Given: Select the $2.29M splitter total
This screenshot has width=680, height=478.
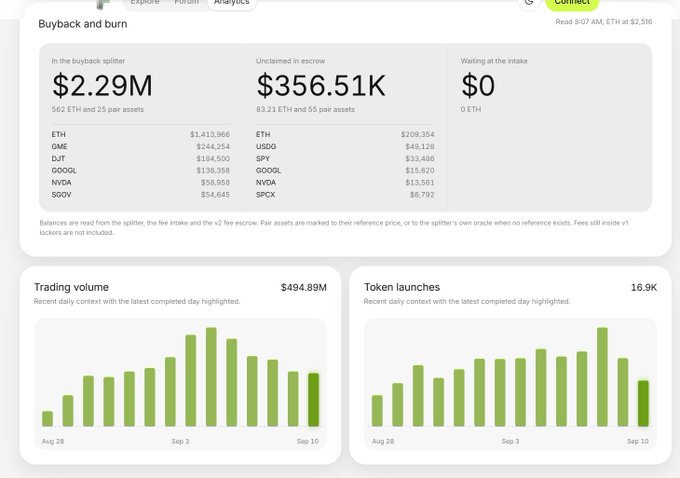Looking at the screenshot, I should pyautogui.click(x=102, y=85).
